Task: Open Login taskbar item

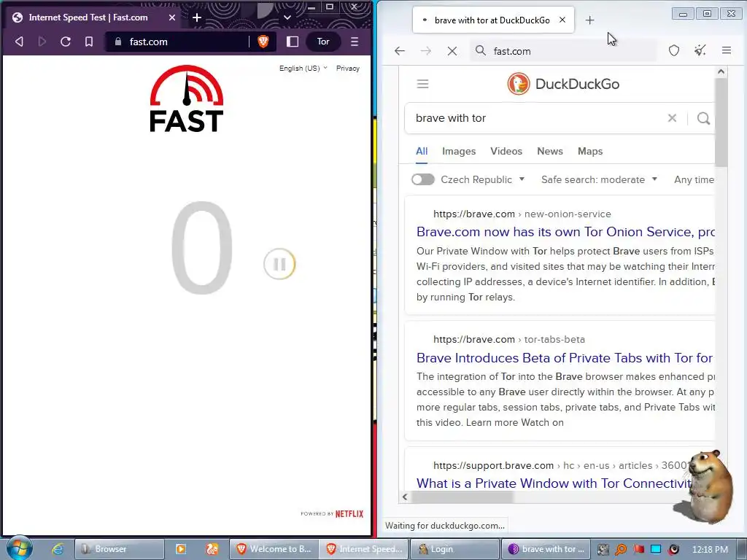Action: [x=454, y=549]
